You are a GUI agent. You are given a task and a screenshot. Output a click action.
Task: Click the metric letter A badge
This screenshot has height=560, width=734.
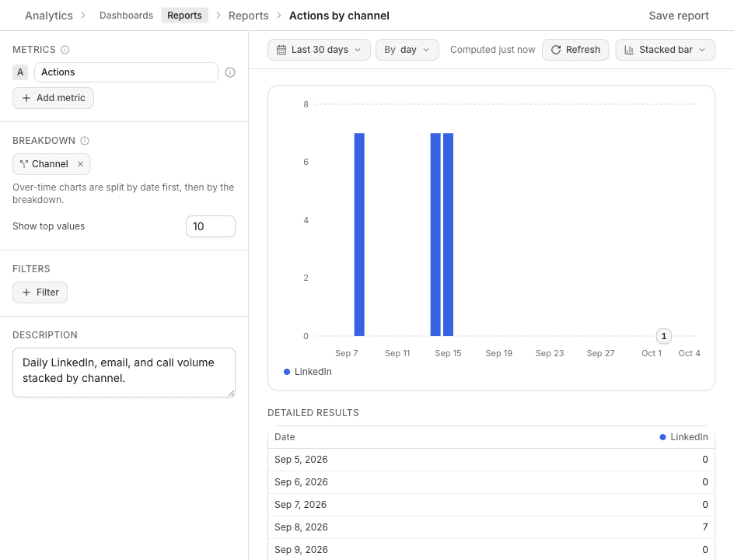coord(20,72)
